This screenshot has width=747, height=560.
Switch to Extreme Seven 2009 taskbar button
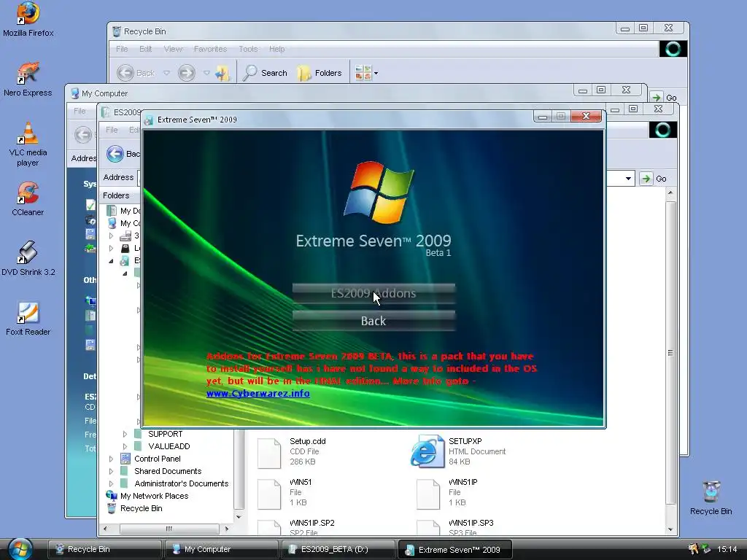click(x=454, y=549)
